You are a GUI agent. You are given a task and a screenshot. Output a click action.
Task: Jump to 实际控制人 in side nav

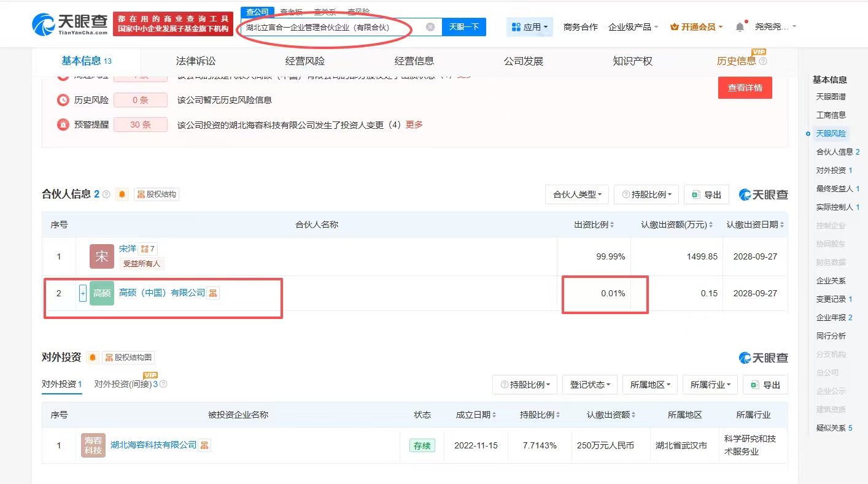pos(838,207)
